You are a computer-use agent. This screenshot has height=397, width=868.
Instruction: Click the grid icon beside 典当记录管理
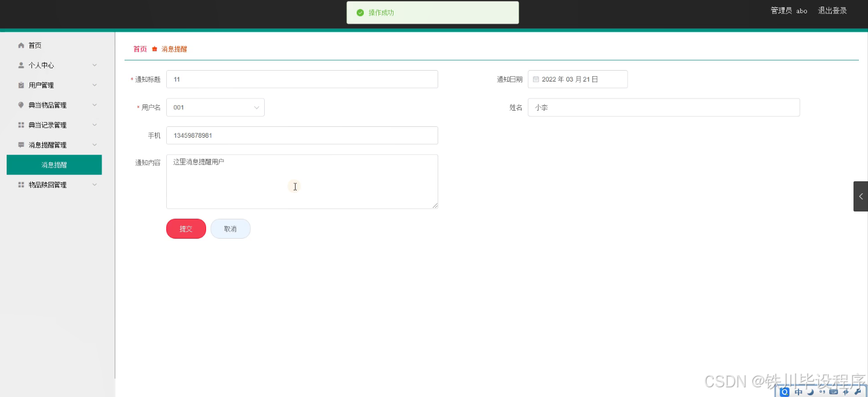click(x=21, y=125)
